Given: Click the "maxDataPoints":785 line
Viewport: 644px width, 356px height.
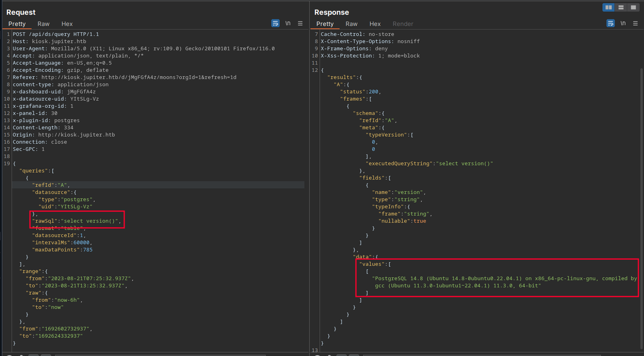Looking at the screenshot, I should (62, 250).
